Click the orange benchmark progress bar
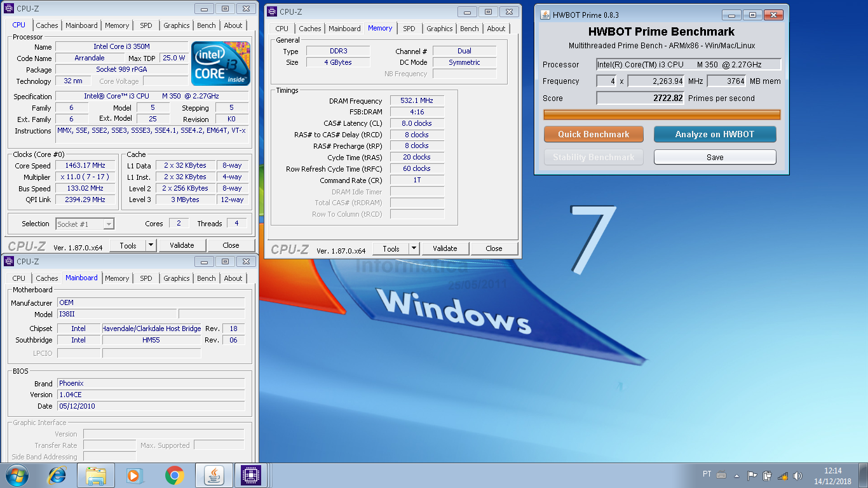The image size is (868, 488). click(661, 115)
